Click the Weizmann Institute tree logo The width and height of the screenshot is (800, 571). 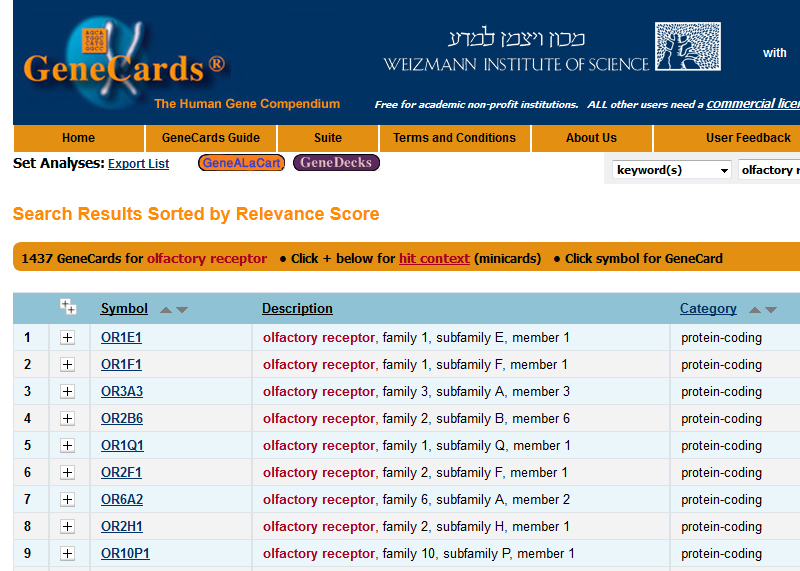coord(687,48)
